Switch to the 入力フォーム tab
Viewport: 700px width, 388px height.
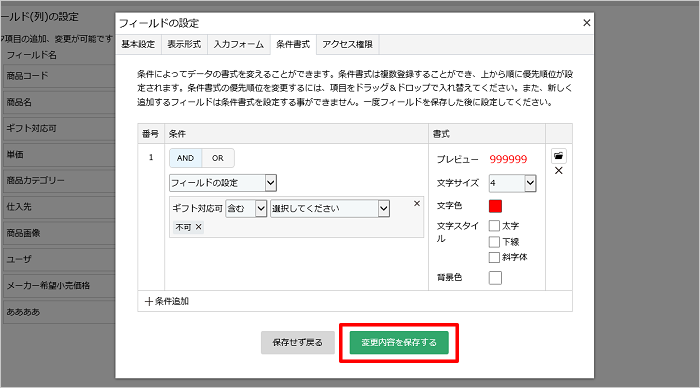pos(238,44)
